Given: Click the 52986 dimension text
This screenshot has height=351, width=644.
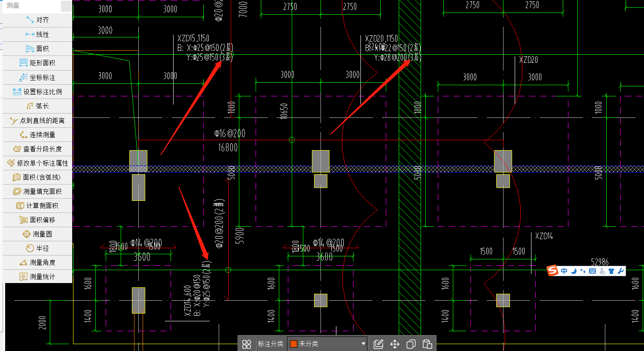Looking at the screenshot, I should click(600, 262).
